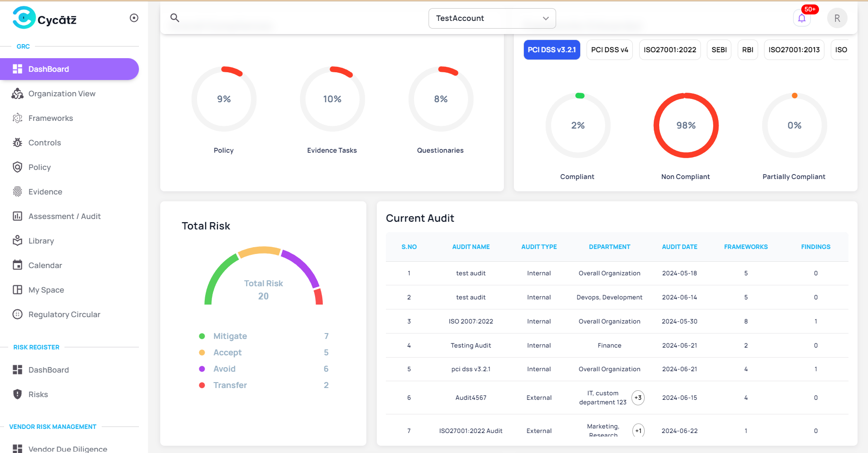This screenshot has height=453, width=868.
Task: Click Partially Compliant 0% ring
Action: [x=794, y=125]
